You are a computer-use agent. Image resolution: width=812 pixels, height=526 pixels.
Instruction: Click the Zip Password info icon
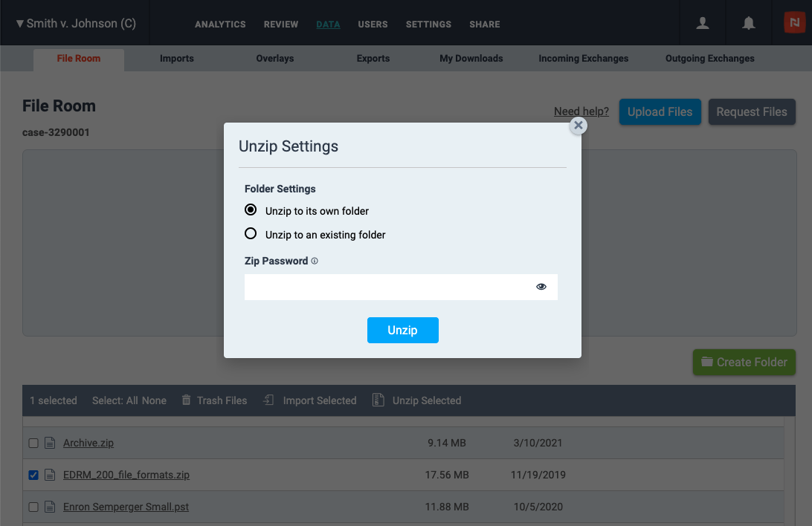[315, 262]
